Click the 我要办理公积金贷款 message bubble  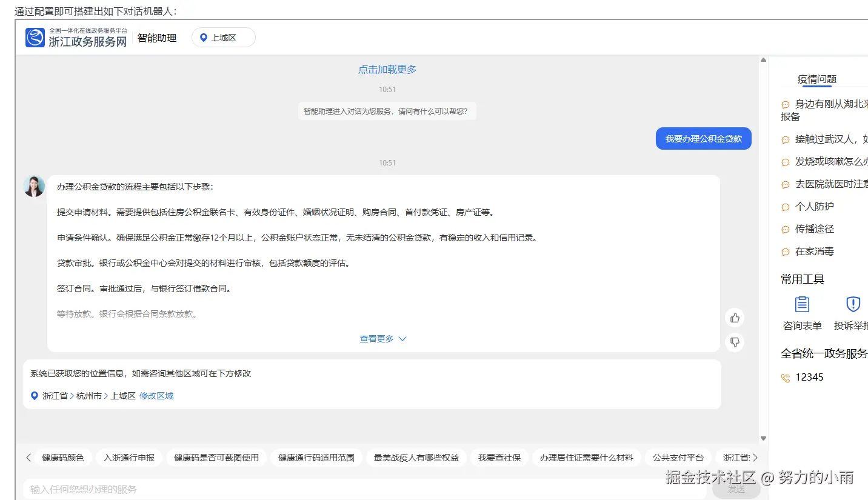[704, 139]
